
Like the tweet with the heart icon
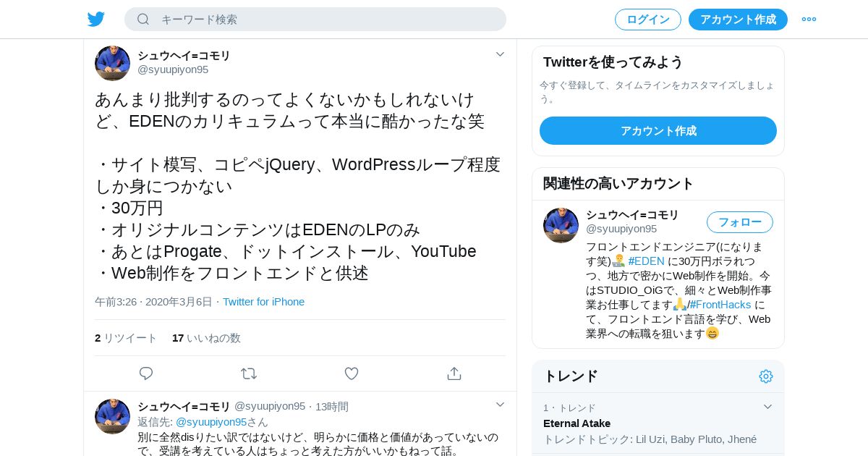pyautogui.click(x=352, y=373)
